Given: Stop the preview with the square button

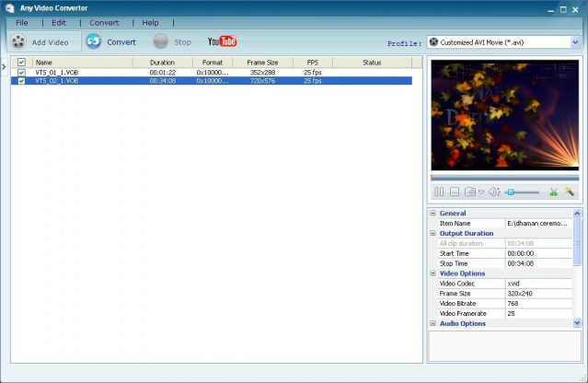Looking at the screenshot, I should point(455,191).
